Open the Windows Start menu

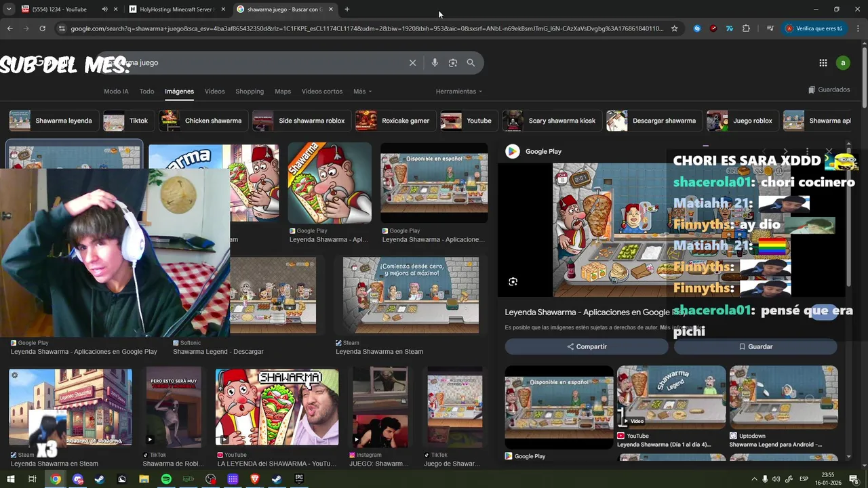pyautogui.click(x=11, y=479)
